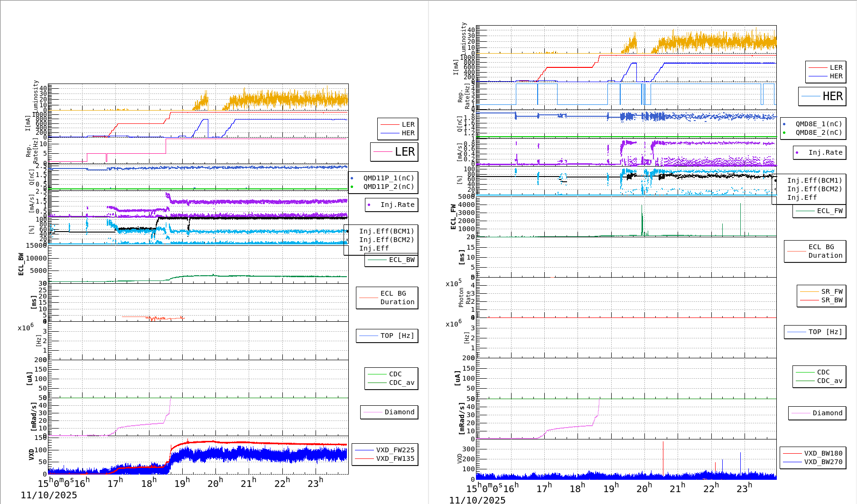Click the ECL_FW legend box

pyautogui.click(x=820, y=211)
